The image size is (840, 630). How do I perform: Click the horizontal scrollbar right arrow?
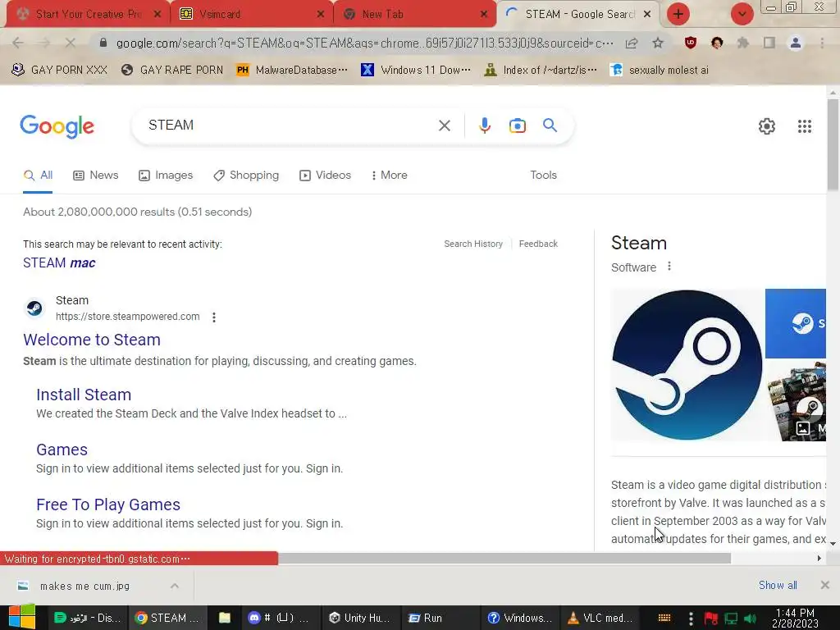coord(819,558)
